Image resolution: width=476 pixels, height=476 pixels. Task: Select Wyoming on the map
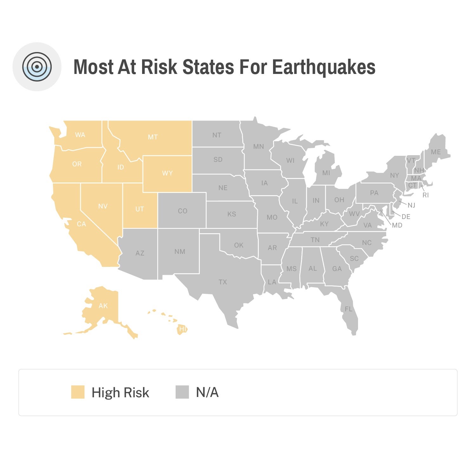[x=167, y=174]
